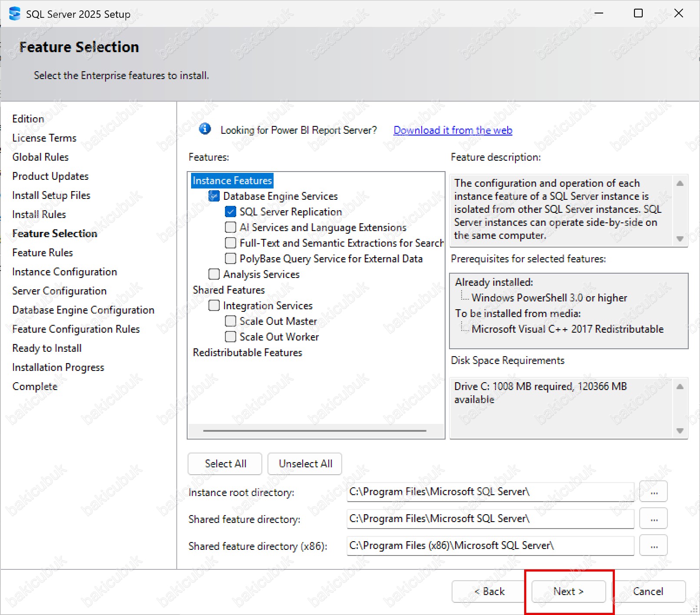Click the SQL Server Setup title bar icon
Screen dimensions: 700x615
pos(15,14)
